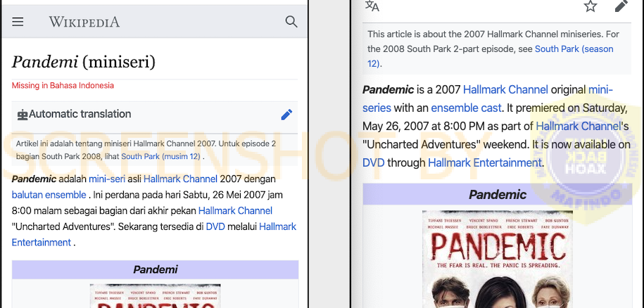The width and height of the screenshot is (644, 308).
Task: Click the robot icon next to Automatic translation
Action: click(x=23, y=115)
